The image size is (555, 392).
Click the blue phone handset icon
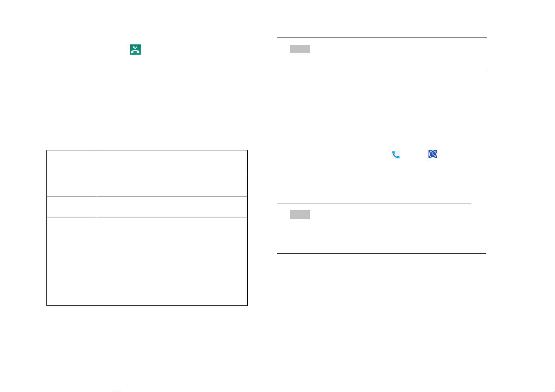(x=396, y=155)
